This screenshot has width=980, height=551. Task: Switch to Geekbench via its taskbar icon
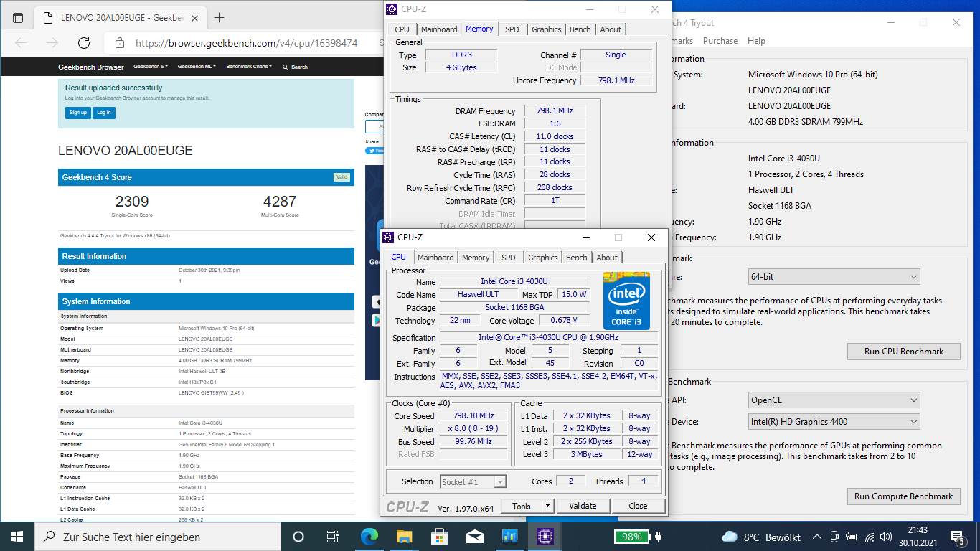(x=509, y=537)
